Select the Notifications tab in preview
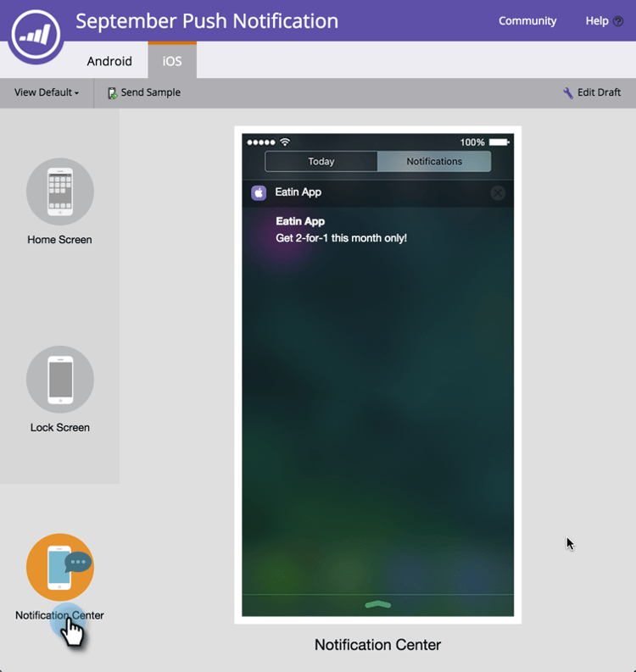This screenshot has width=636, height=672. point(434,162)
